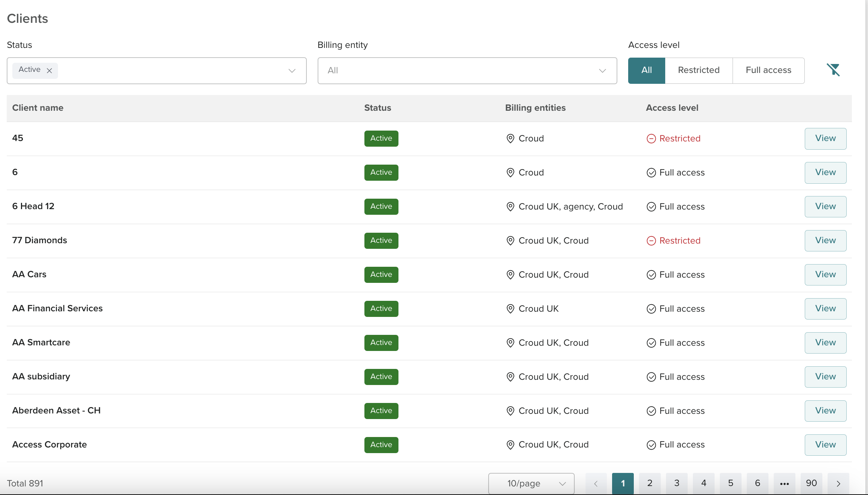
Task: Filter by Full access level
Action: 768,70
